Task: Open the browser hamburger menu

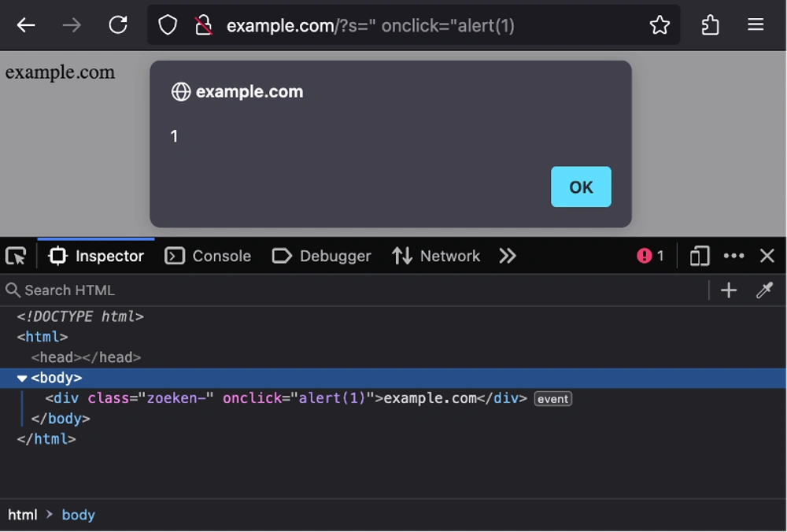Action: [756, 25]
